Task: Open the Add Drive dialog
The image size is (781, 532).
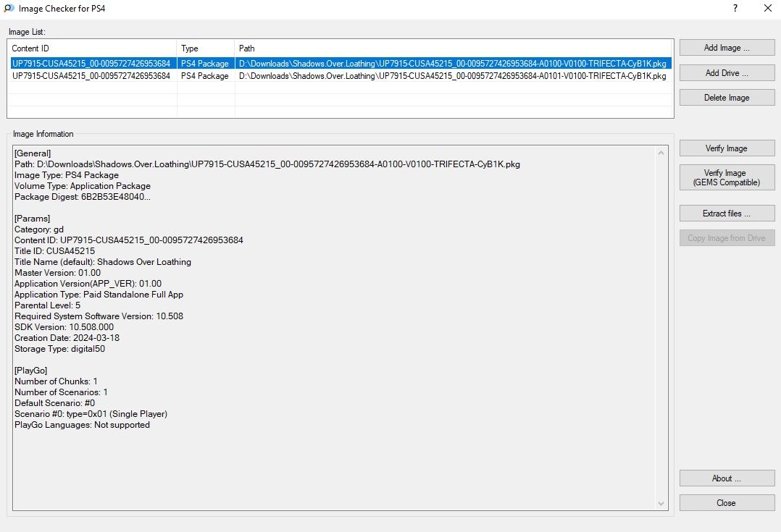Action: (727, 72)
